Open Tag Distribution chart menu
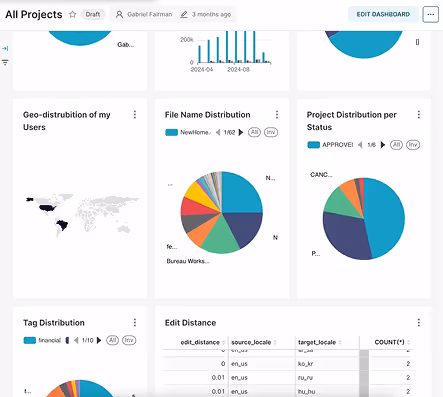 [135, 322]
